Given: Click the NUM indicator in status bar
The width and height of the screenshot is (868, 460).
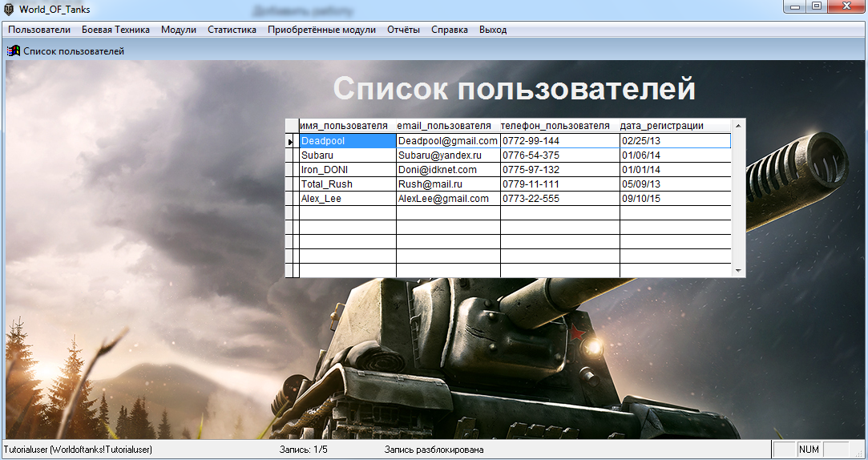Looking at the screenshot, I should click(809, 450).
